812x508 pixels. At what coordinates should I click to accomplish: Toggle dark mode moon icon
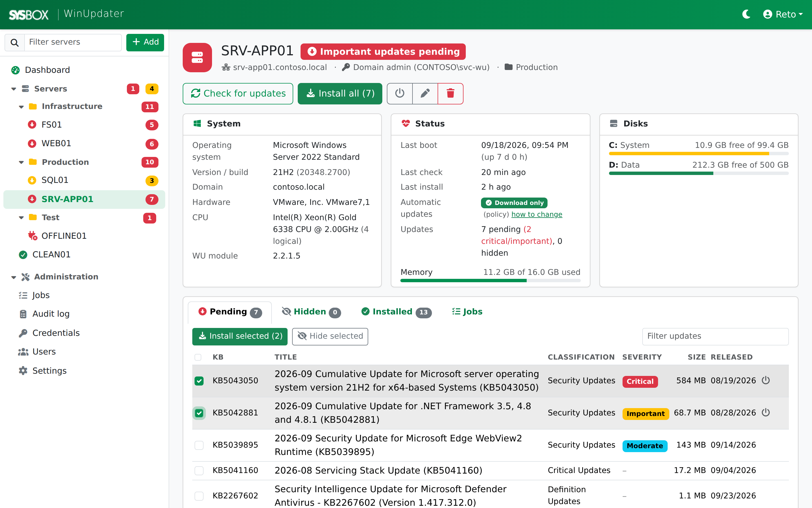click(x=746, y=14)
